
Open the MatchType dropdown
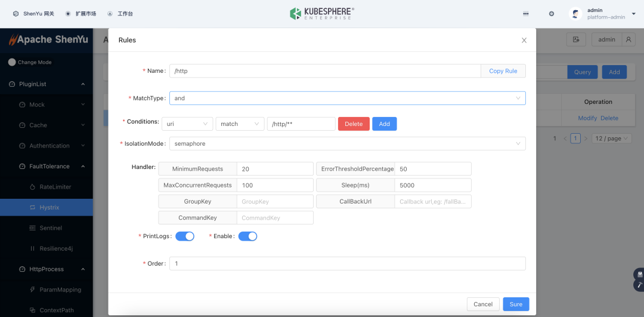pyautogui.click(x=348, y=99)
